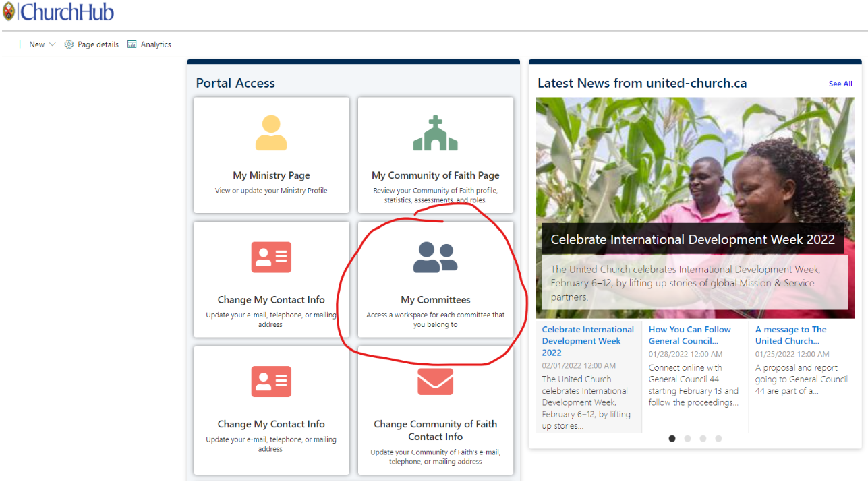868x486 pixels.
Task: Open How You Can Follow General Council article
Action: (690, 335)
